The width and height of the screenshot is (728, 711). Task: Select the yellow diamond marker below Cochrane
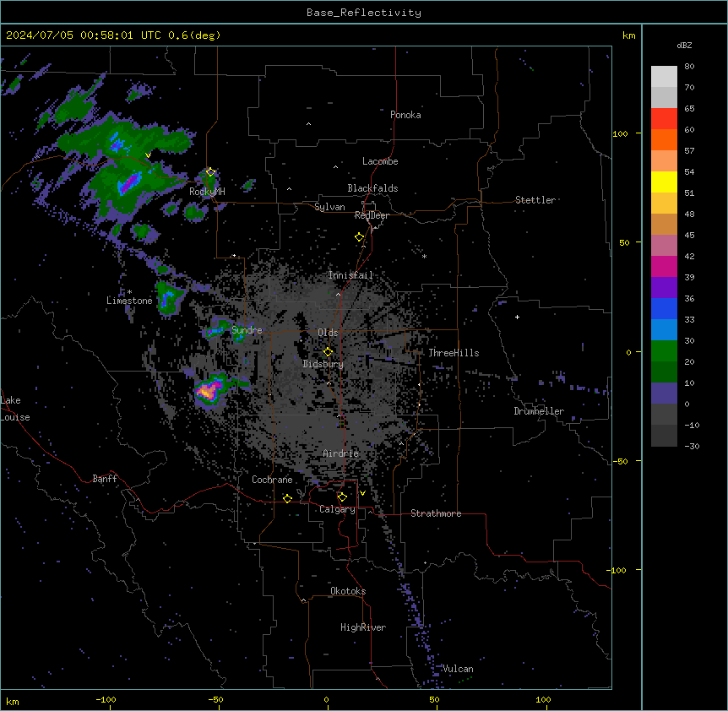point(287,498)
